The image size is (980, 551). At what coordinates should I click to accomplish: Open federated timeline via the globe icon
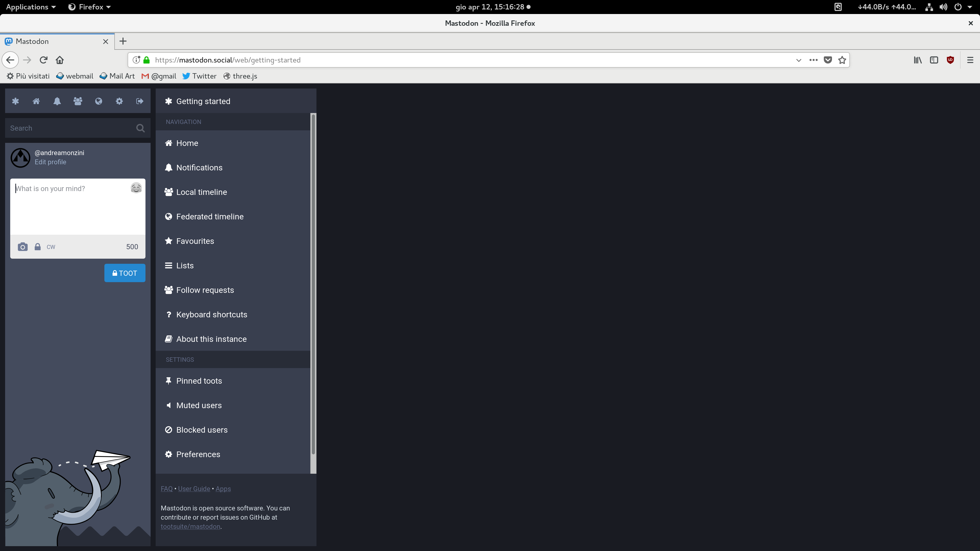tap(99, 101)
